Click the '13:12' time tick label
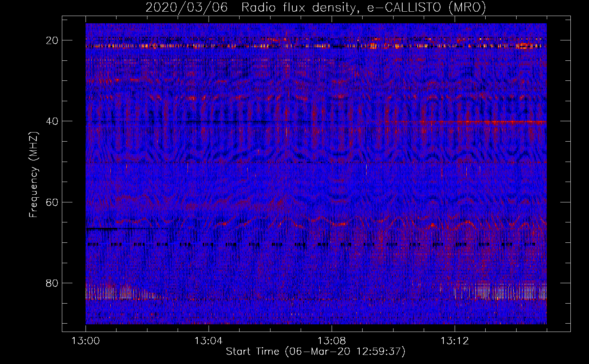Image resolution: width=589 pixels, height=364 pixels. [454, 341]
